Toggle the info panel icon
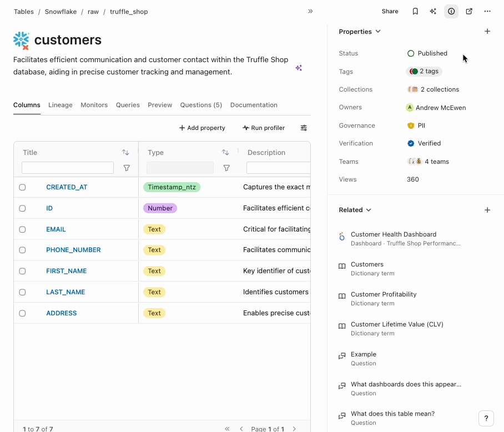504x432 pixels. [451, 11]
